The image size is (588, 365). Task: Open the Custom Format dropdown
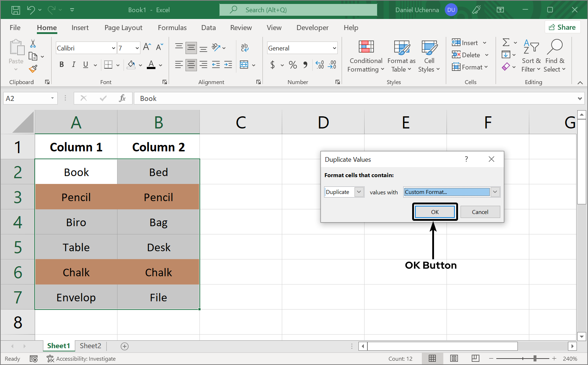pyautogui.click(x=495, y=192)
